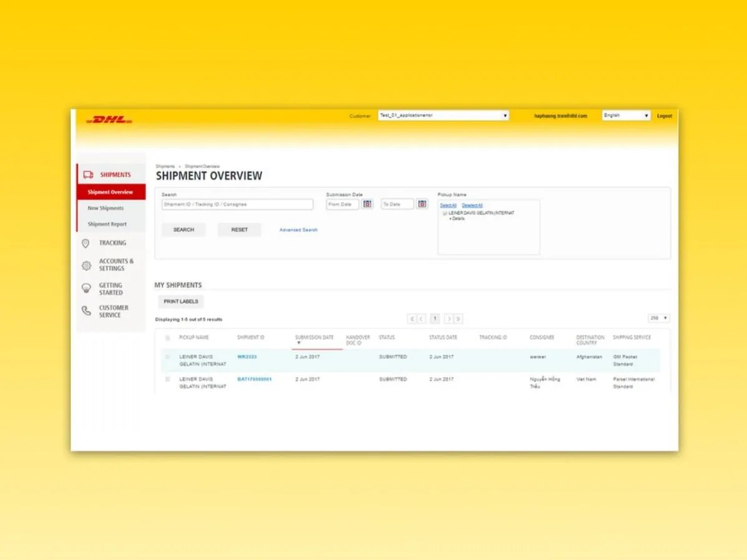Click the Submission Date sort arrow
747x560 pixels.
click(x=299, y=343)
